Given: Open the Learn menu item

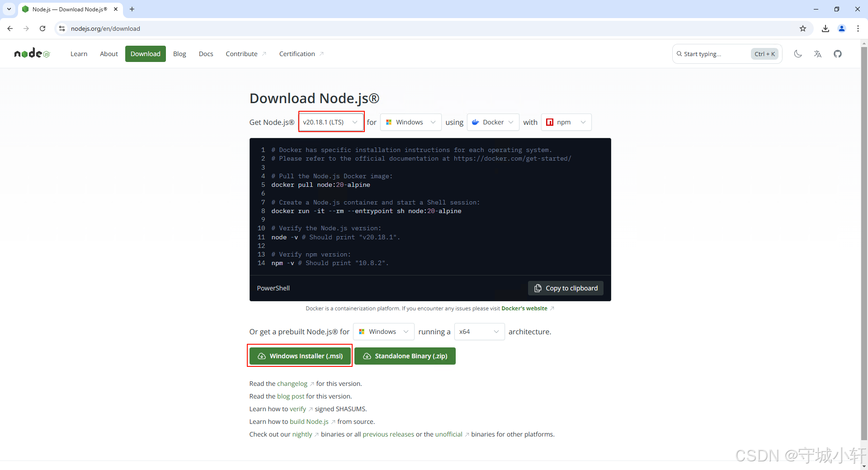Looking at the screenshot, I should 79,54.
